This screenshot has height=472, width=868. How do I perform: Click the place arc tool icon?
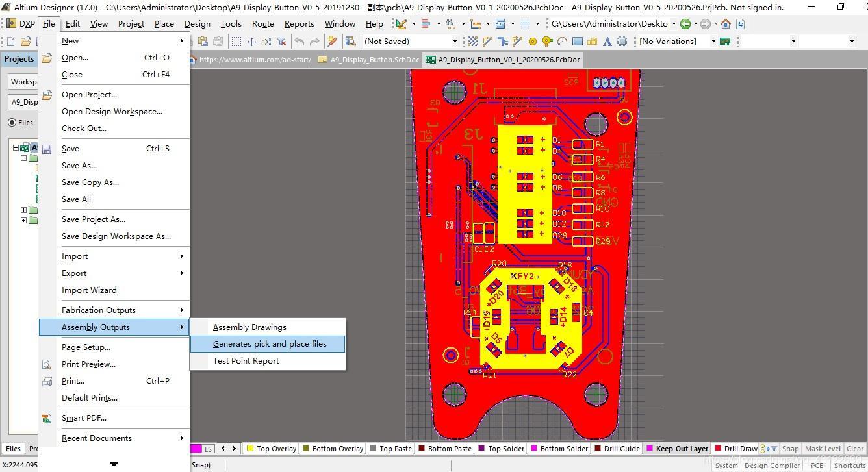click(x=563, y=42)
